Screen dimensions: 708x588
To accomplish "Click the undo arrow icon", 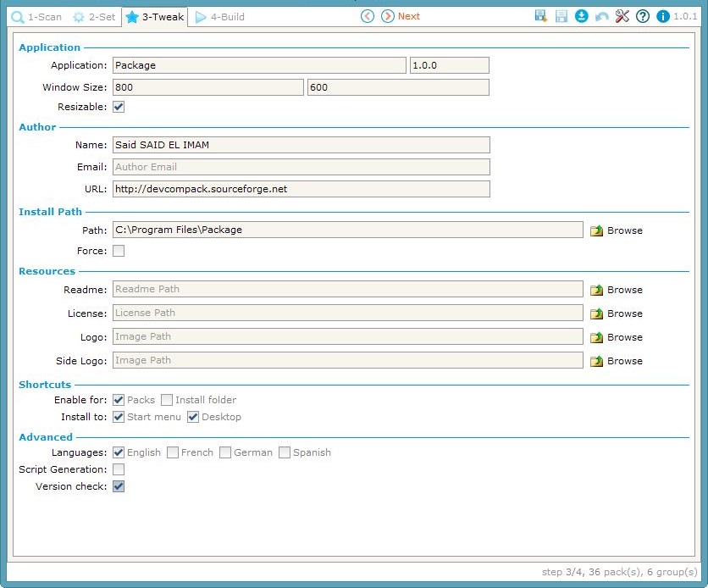I will tap(602, 16).
